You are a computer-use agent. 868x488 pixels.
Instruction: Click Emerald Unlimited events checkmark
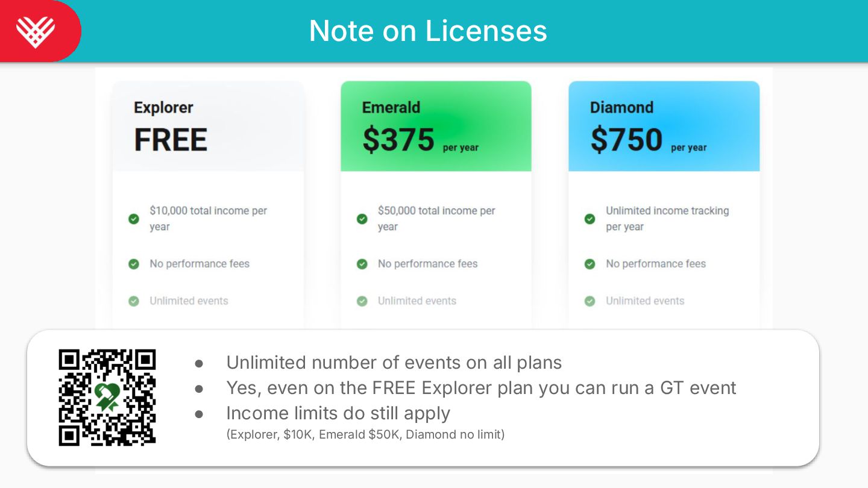point(362,301)
